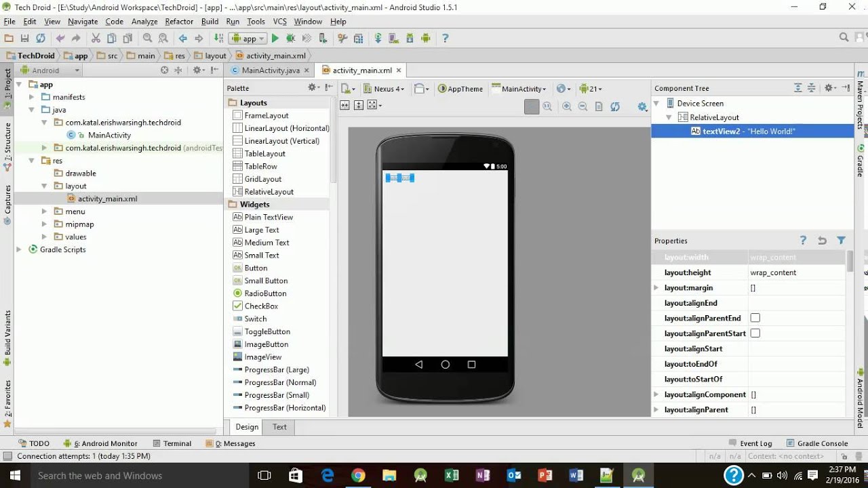
Task: Open the TODO tool window
Action: coord(34,443)
